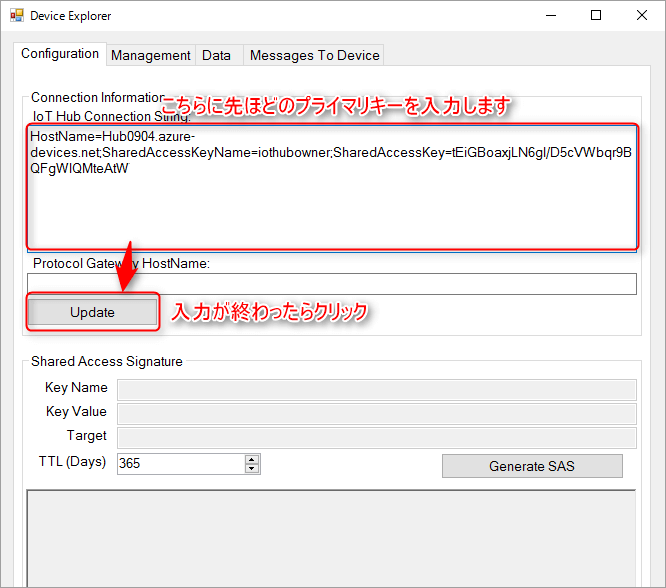Click the Key Name field
The width and height of the screenshot is (666, 588).
[376, 388]
